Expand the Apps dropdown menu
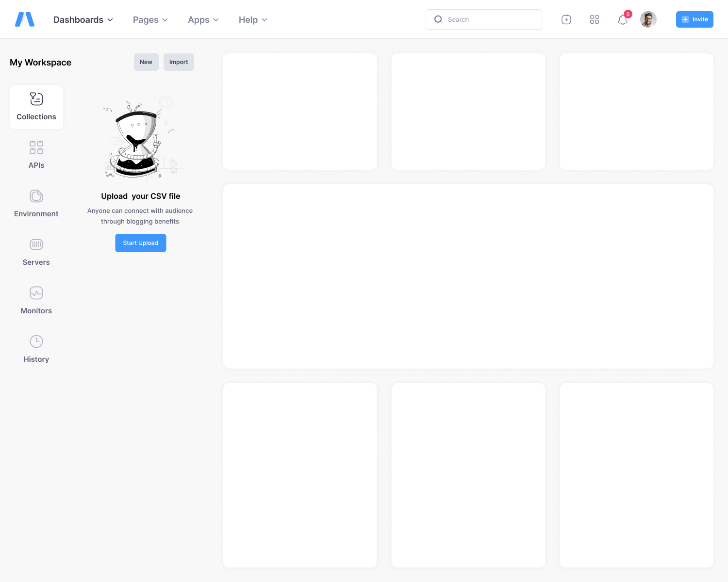The width and height of the screenshot is (728, 582). click(203, 20)
